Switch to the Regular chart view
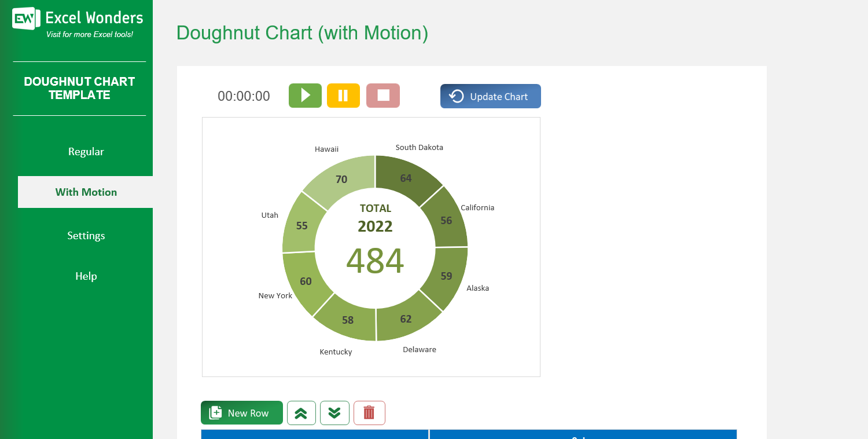This screenshot has width=868, height=439. coord(86,151)
